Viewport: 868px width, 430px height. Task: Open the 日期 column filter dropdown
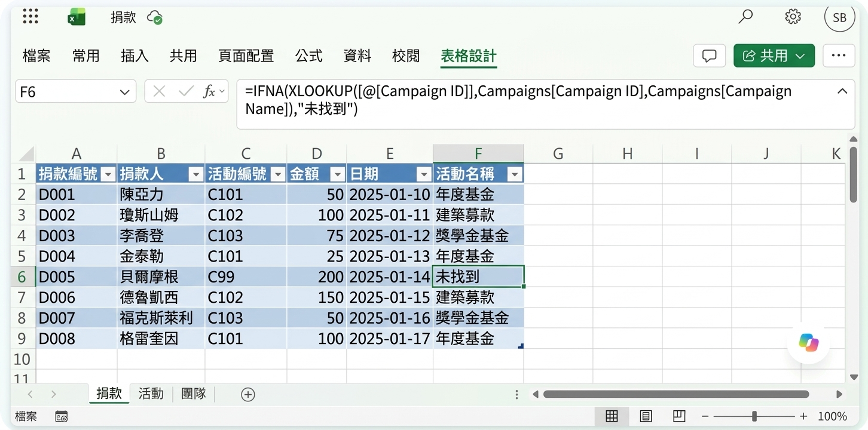click(424, 174)
